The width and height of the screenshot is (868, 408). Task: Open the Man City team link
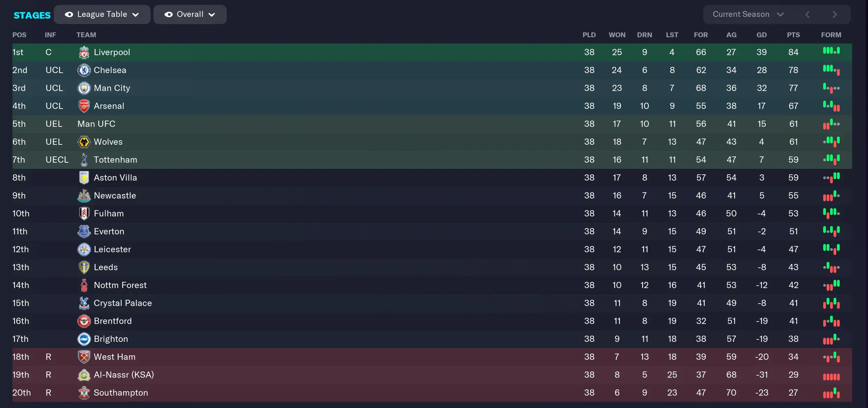[x=112, y=88]
